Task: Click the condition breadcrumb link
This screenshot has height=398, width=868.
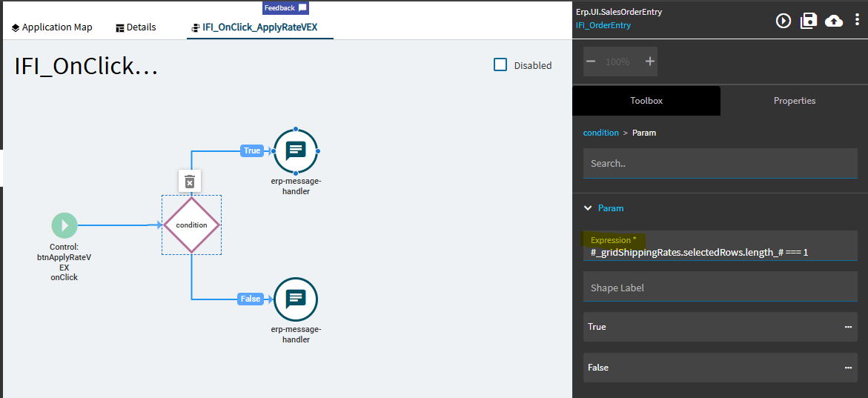Action: coord(600,133)
